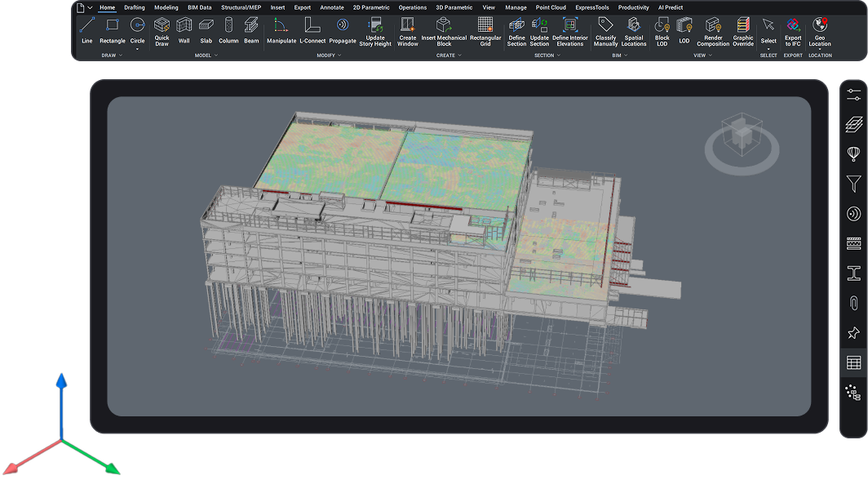Open the ExpressTools ribbon tab
This screenshot has height=480, width=868.
point(591,7)
